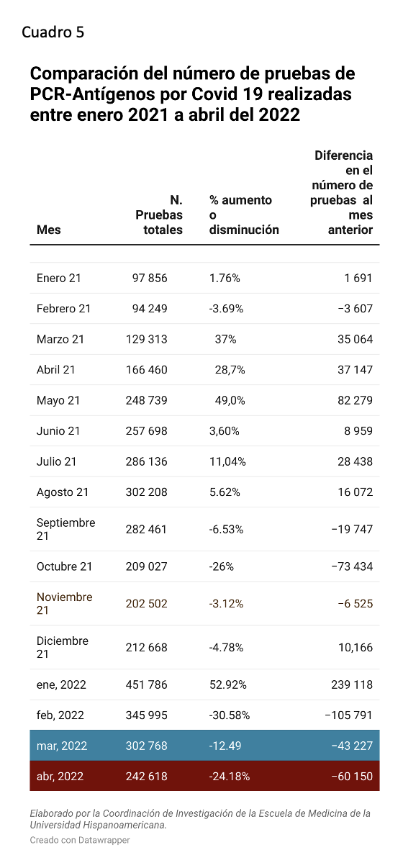Click the 'Agosto 21' month cell
403x868 pixels.
point(63,492)
